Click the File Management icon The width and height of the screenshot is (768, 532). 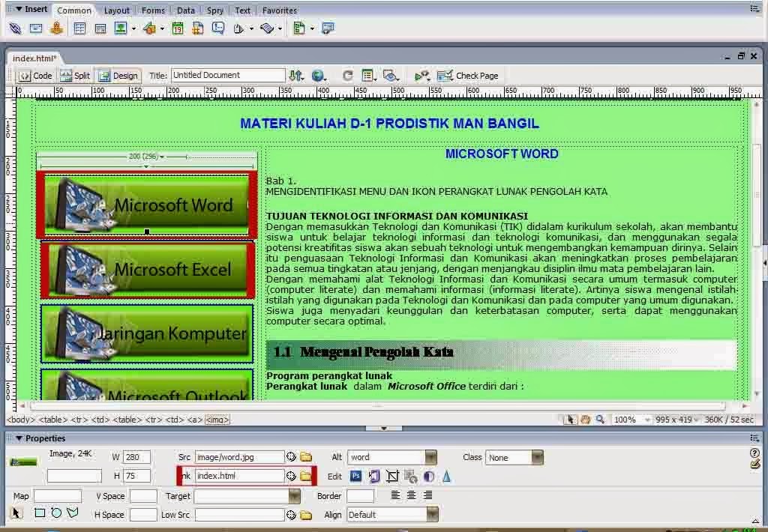[295, 76]
